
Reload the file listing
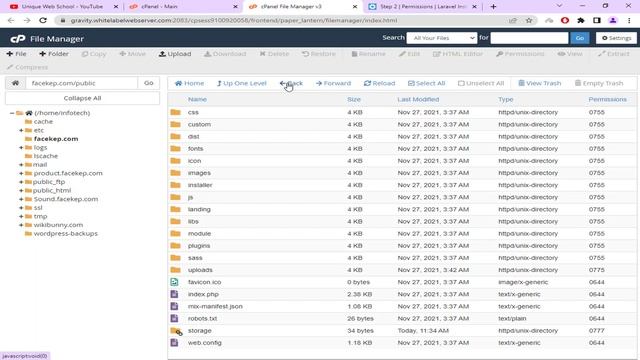point(380,83)
